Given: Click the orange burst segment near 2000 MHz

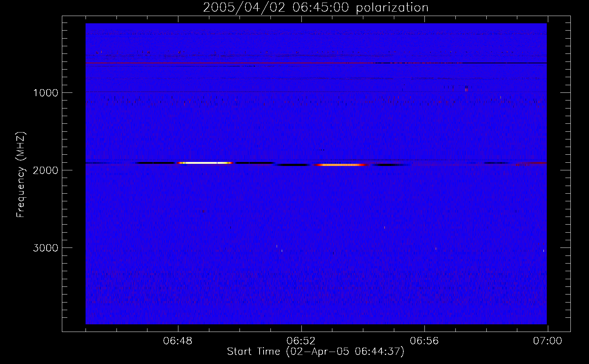Looking at the screenshot, I should 340,165.
